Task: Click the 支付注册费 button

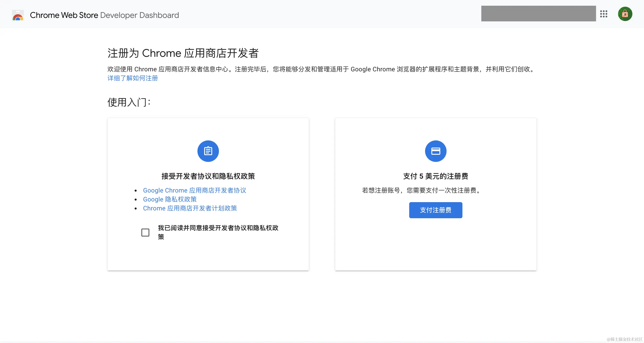Action: (436, 210)
